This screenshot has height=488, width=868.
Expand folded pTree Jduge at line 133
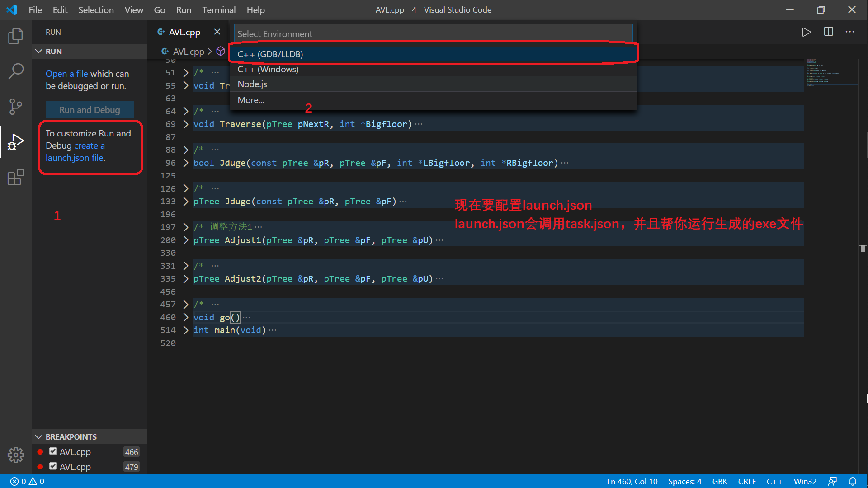186,202
